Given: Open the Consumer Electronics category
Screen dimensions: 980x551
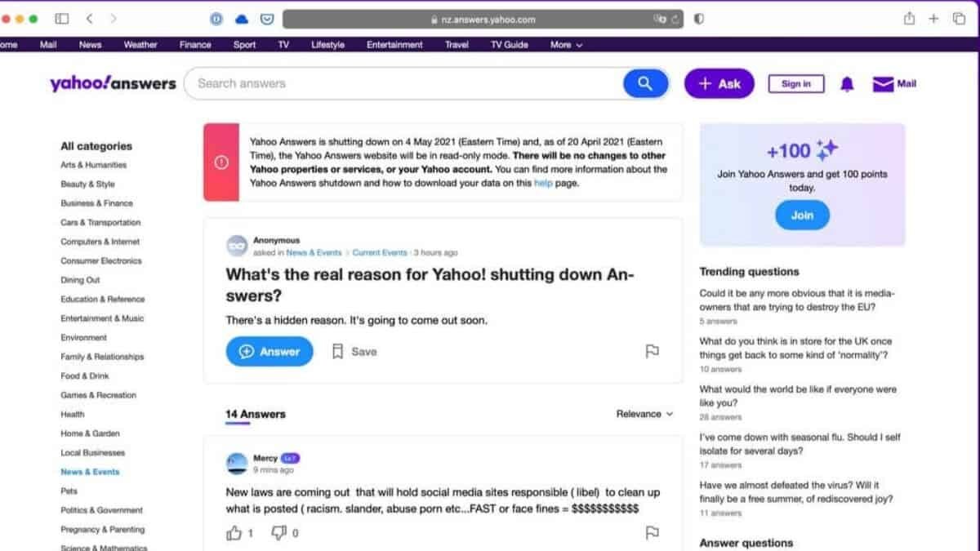Looking at the screenshot, I should coord(101,261).
